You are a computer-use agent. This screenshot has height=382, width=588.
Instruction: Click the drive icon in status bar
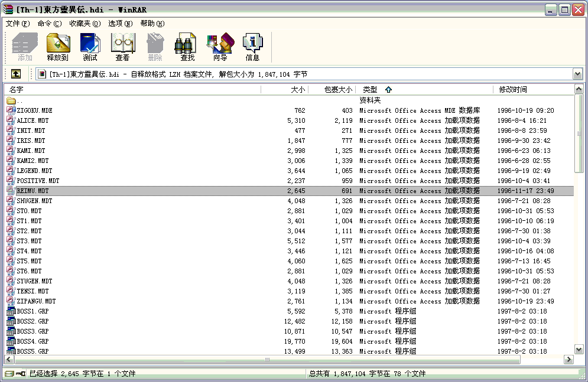click(x=9, y=373)
